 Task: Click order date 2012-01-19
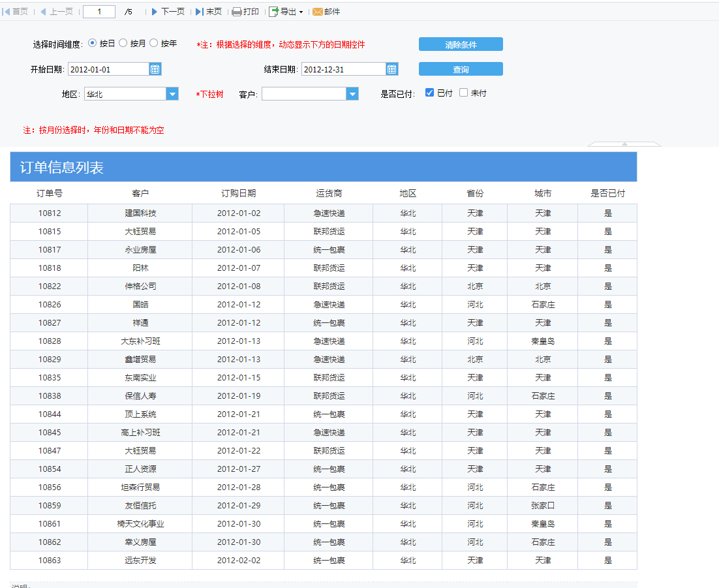(238, 396)
